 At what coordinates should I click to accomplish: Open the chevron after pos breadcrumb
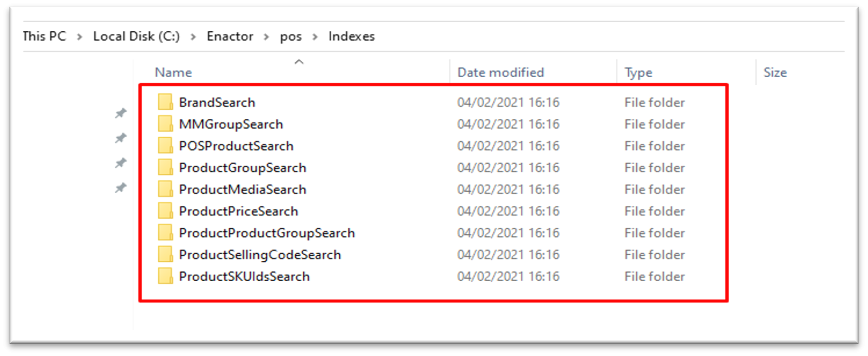point(315,37)
